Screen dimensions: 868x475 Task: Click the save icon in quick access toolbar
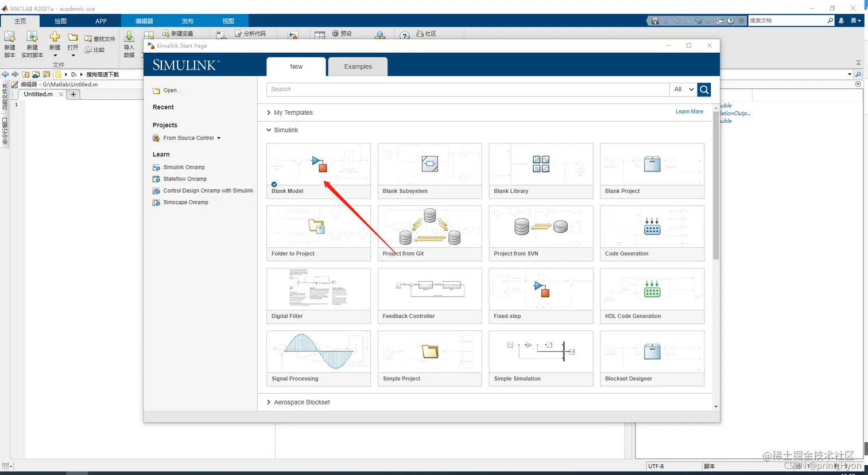click(654, 21)
